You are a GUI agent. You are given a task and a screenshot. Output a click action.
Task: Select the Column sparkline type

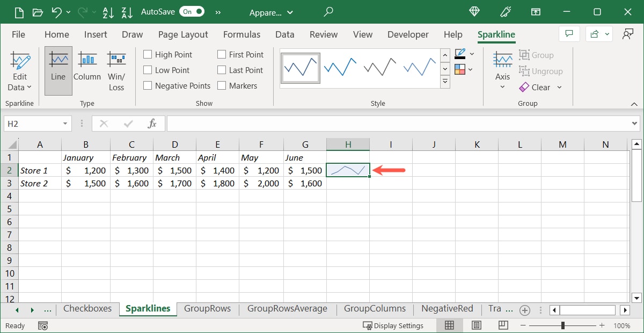point(87,70)
